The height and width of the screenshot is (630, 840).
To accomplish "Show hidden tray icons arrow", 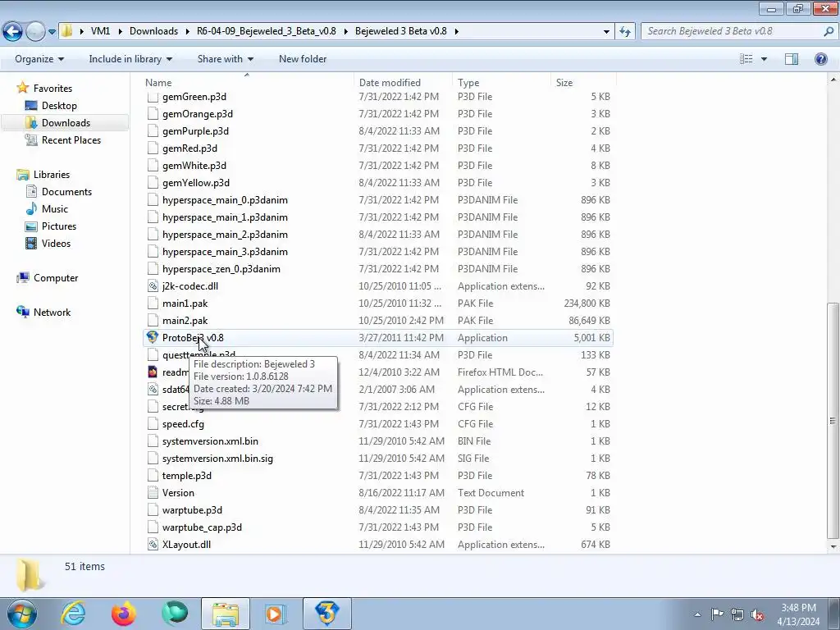I will 697,614.
